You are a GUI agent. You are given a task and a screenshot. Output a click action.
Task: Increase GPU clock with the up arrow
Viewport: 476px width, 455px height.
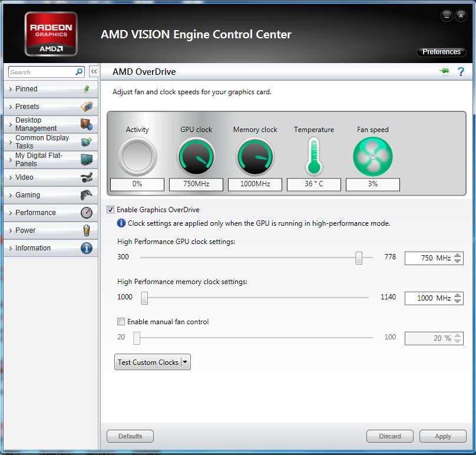click(458, 255)
